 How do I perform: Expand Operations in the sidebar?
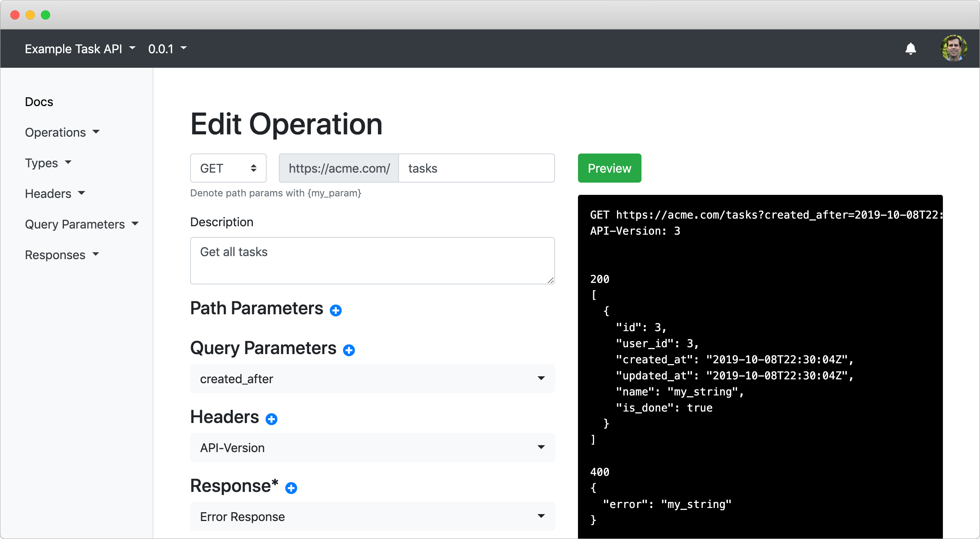coord(62,132)
